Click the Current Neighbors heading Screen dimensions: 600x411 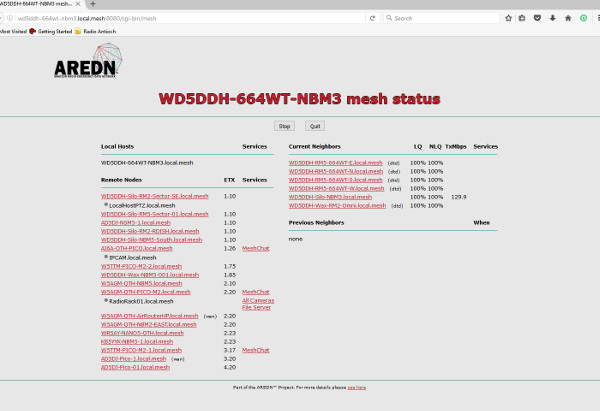[315, 146]
